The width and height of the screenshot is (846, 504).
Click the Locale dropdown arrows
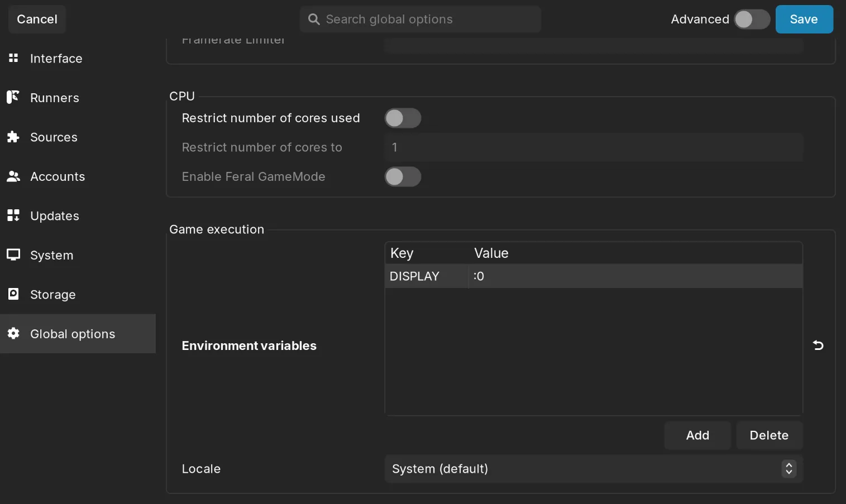[x=788, y=469]
